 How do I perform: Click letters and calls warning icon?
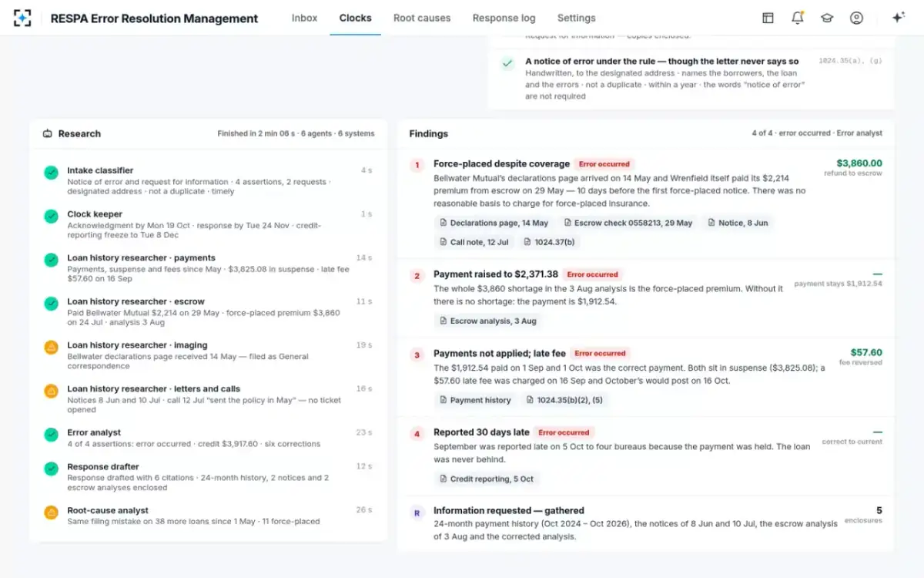tap(51, 391)
